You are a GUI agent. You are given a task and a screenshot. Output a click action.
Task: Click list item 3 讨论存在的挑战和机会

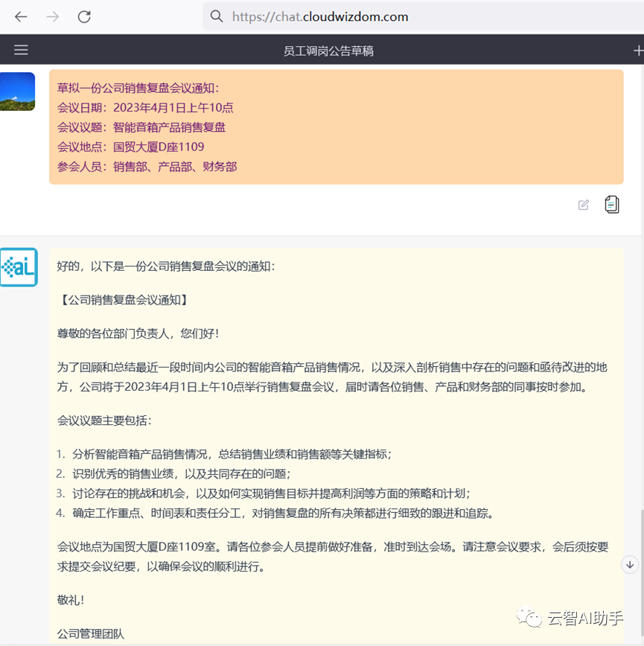264,493
